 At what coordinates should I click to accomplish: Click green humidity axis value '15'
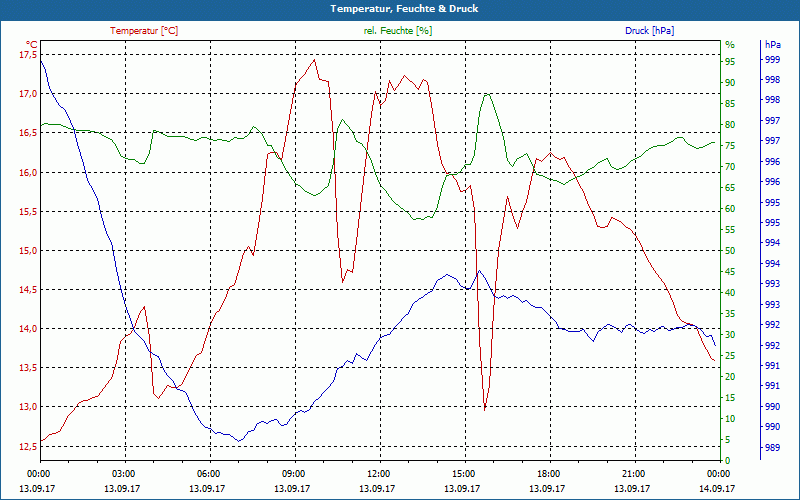(x=730, y=397)
